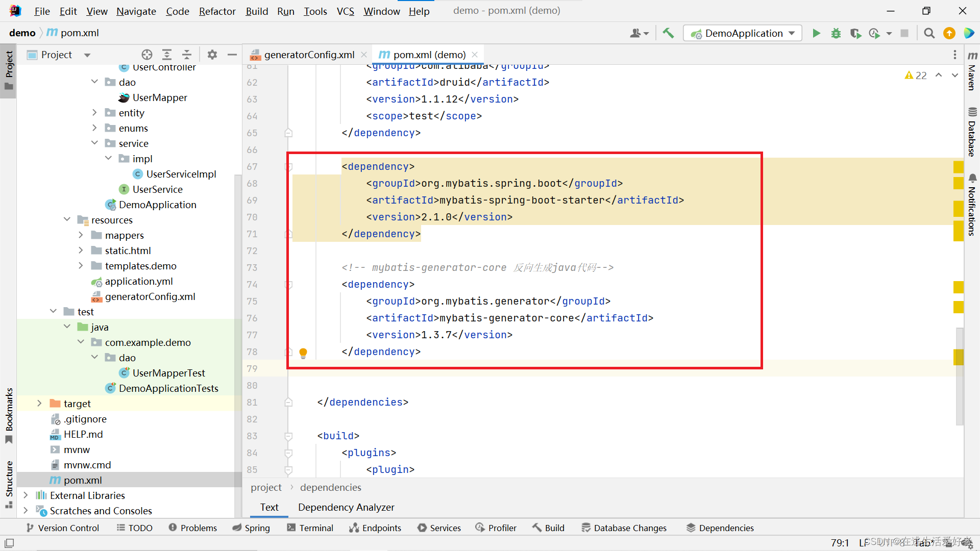Screen dimensions: 980x551
Task: Collapse the service folder
Action: pyautogui.click(x=94, y=143)
